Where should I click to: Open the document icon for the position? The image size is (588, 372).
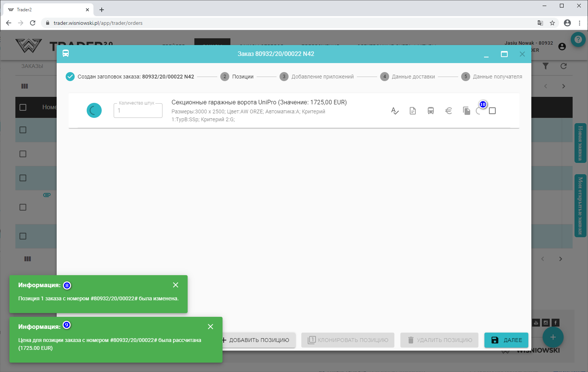[413, 111]
